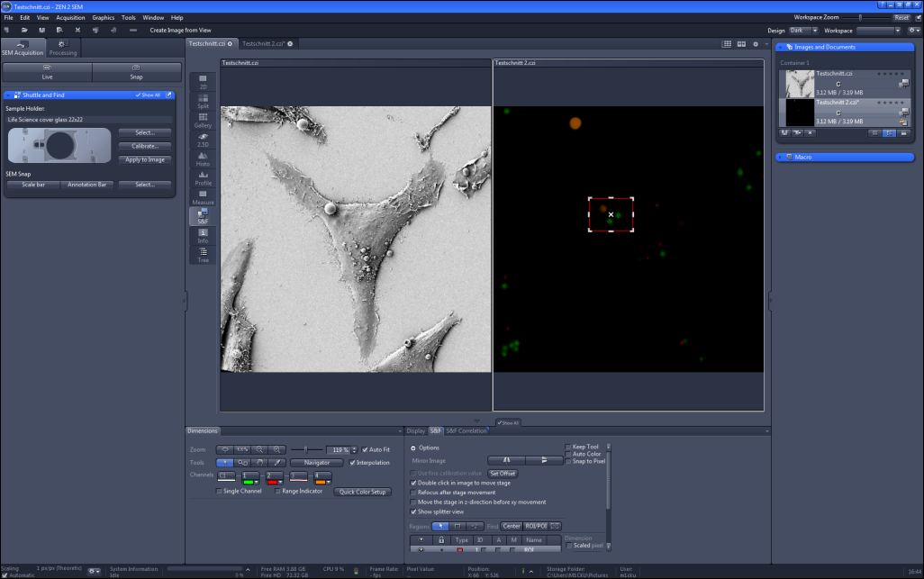Screen dimensions: 924x579
Task: Disable Double click in image to move stage
Action: coord(414,482)
